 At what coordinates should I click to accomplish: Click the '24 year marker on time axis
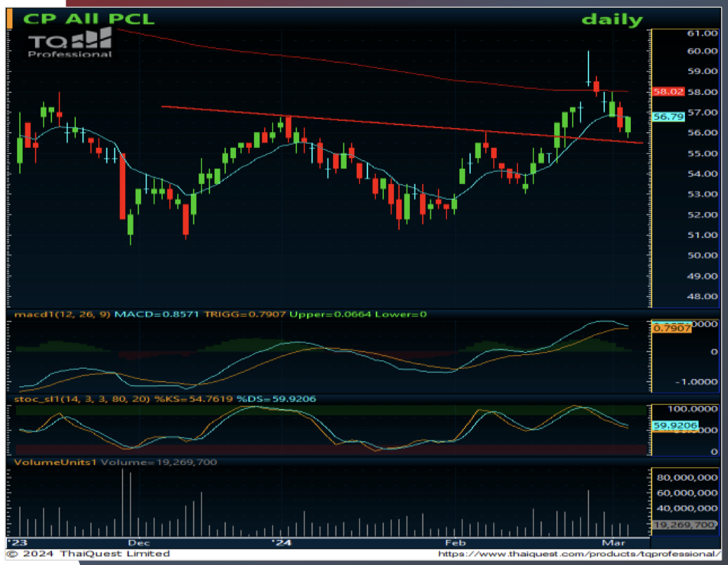point(281,542)
